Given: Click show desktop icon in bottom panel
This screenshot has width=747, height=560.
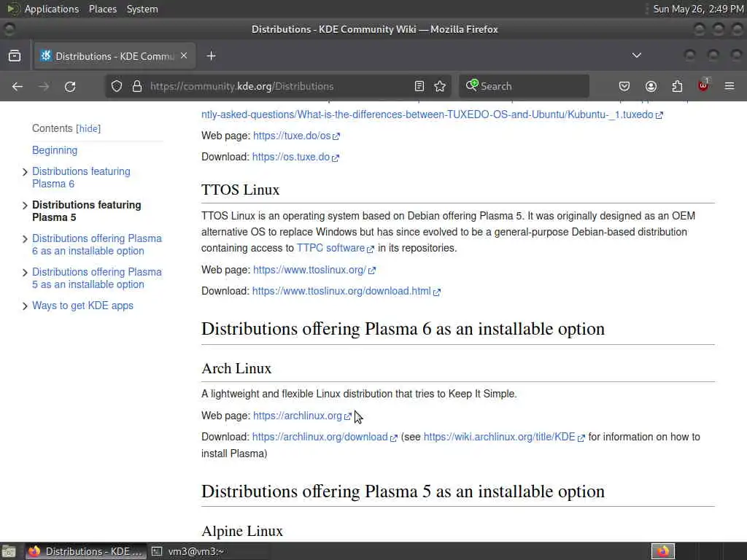Looking at the screenshot, I should pyautogui.click(x=9, y=551).
